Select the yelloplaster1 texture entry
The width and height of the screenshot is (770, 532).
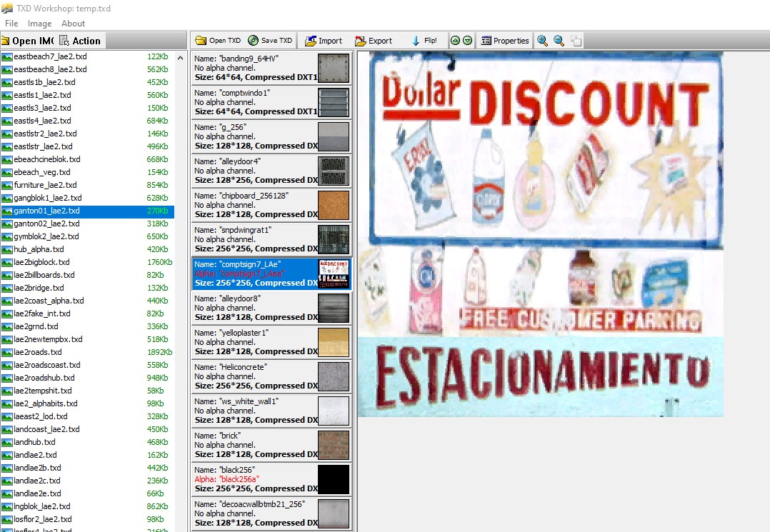pos(271,342)
